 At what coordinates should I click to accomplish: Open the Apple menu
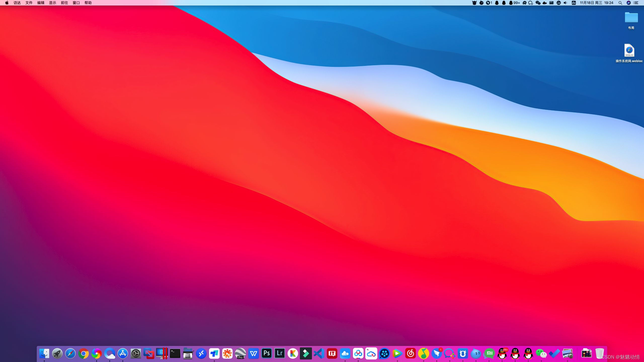(x=7, y=3)
